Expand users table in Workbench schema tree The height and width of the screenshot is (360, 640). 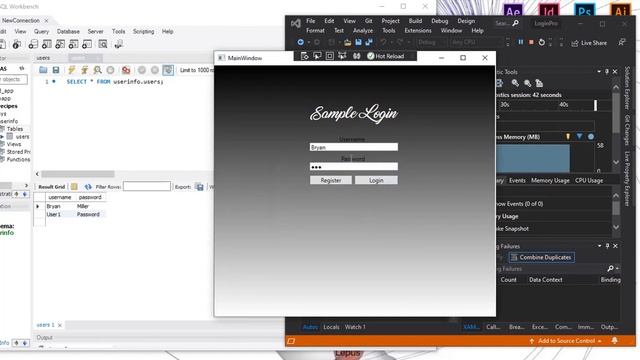tap(2, 137)
